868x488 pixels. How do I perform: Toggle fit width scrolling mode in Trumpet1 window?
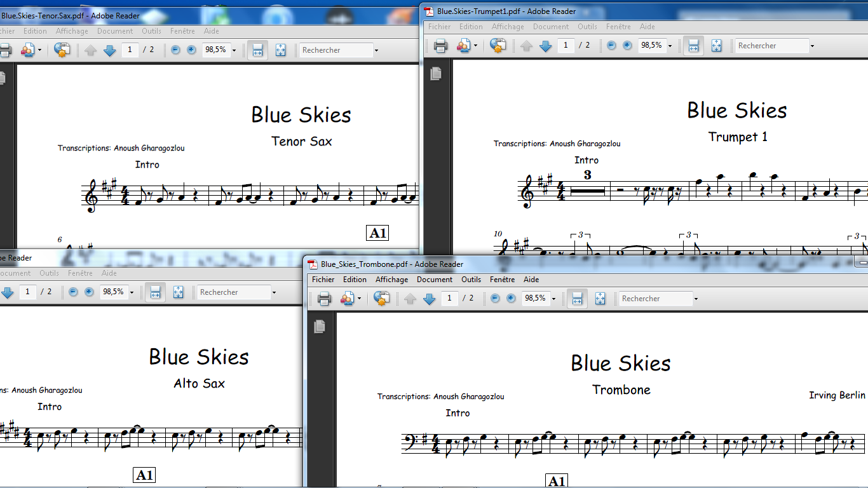pos(693,46)
